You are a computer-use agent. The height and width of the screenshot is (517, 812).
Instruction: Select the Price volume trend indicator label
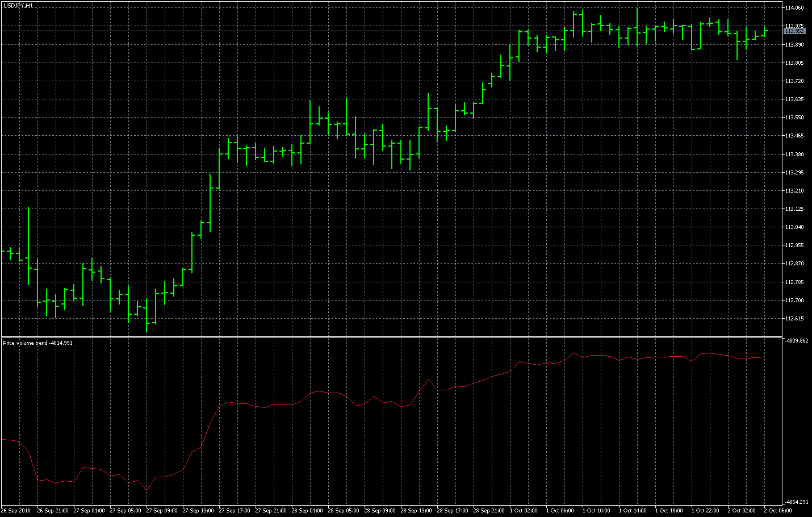(x=37, y=343)
